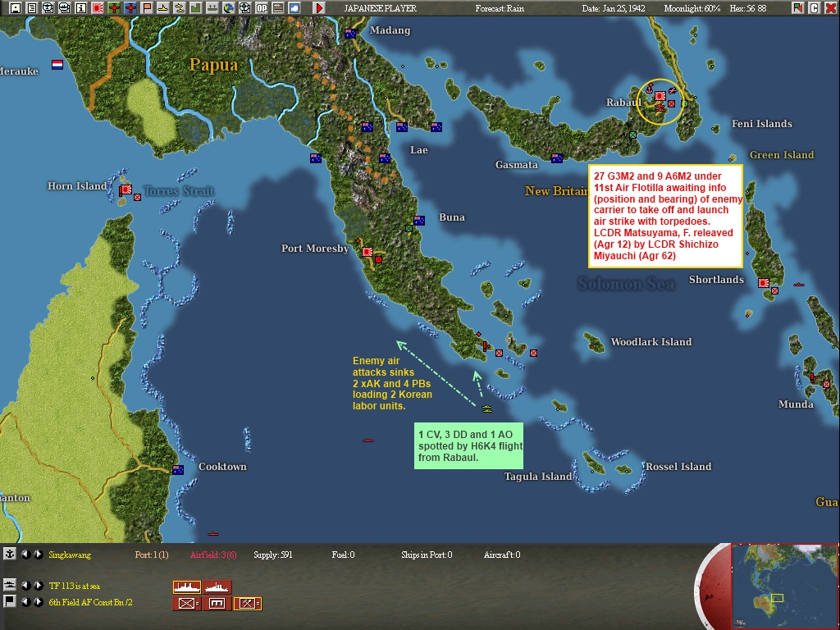Select the fortification unit symbol button
This screenshot has height=630, width=840.
pyautogui.click(x=217, y=604)
